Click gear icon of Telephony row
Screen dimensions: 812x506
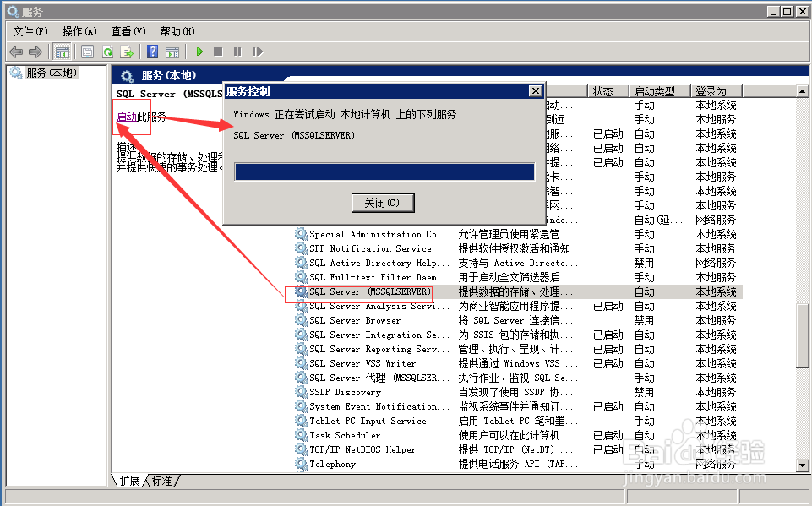301,464
